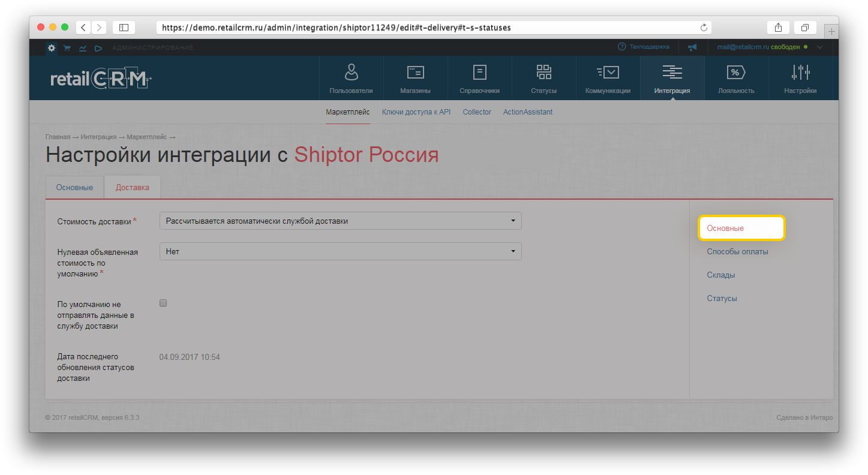Click the analytics chart icon in the top bar
The height and width of the screenshot is (475, 868).
pyautogui.click(x=83, y=48)
